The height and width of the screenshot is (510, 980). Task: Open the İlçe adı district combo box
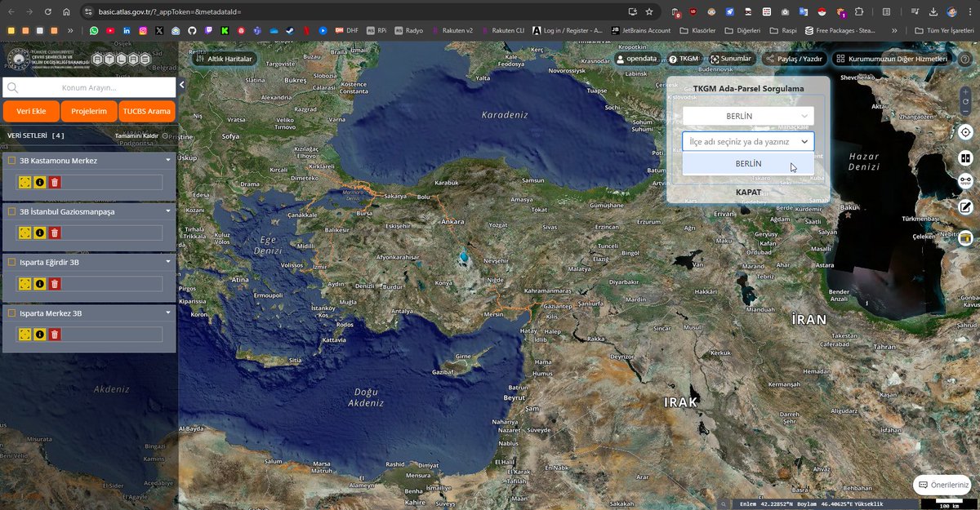(748, 141)
